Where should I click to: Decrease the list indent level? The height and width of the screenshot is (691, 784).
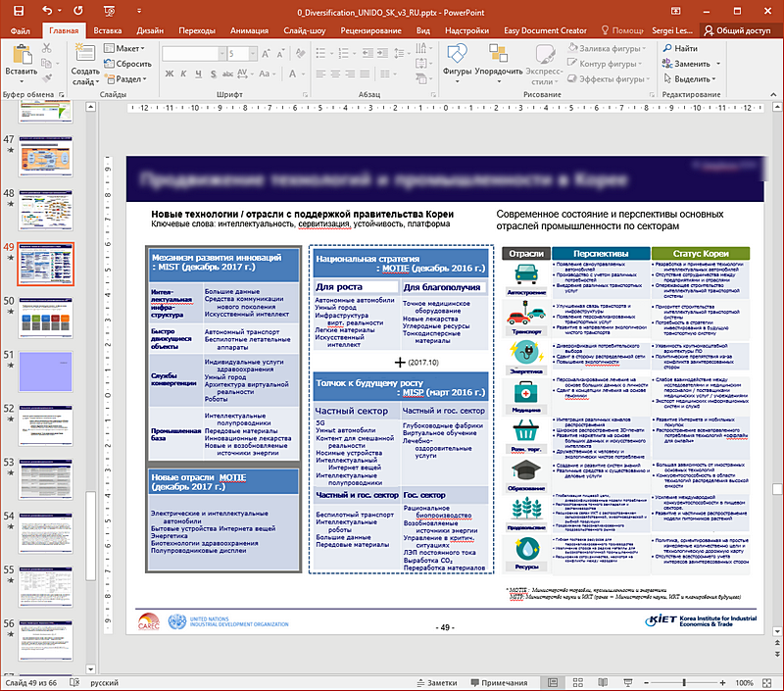(x=367, y=53)
